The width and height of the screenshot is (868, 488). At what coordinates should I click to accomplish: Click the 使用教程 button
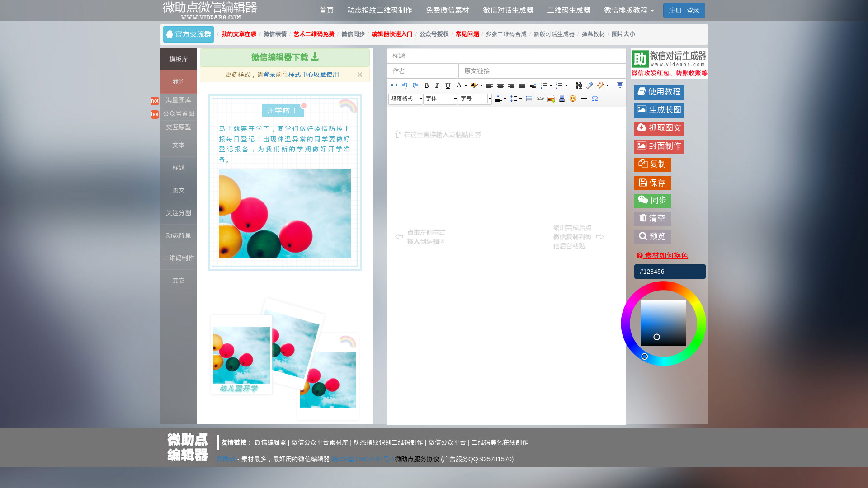point(659,92)
